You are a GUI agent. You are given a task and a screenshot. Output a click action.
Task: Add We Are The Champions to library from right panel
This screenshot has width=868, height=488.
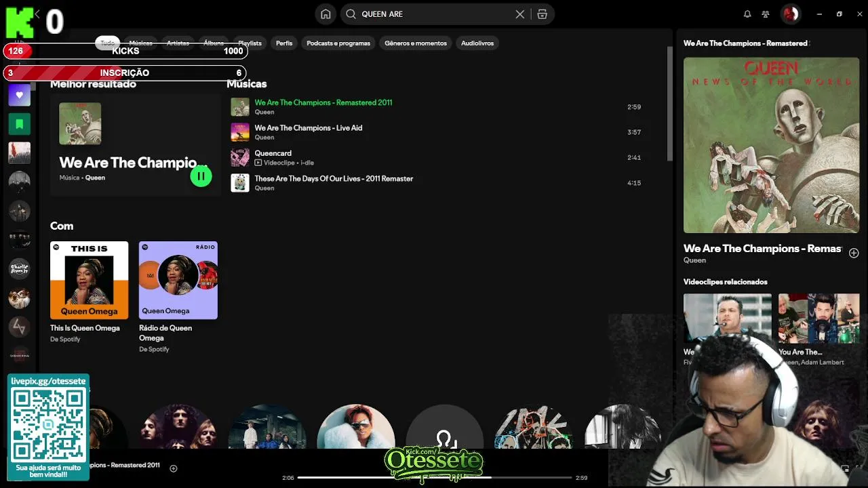854,253
